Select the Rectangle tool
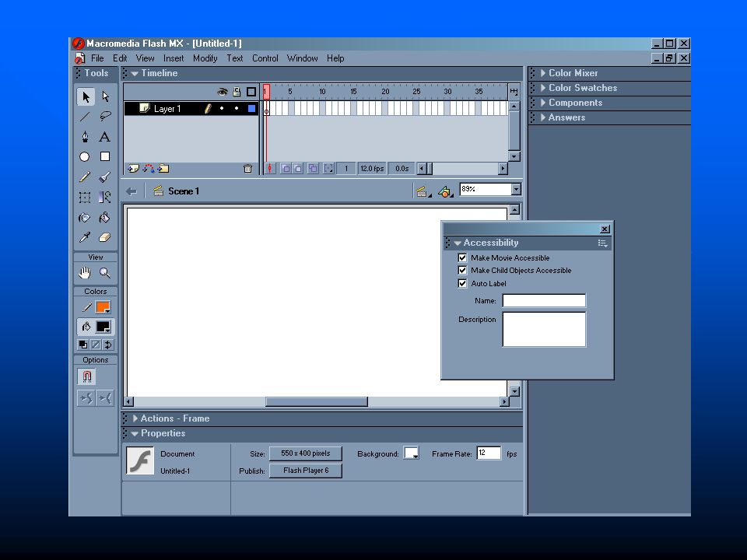This screenshot has width=747, height=560. coord(105,156)
